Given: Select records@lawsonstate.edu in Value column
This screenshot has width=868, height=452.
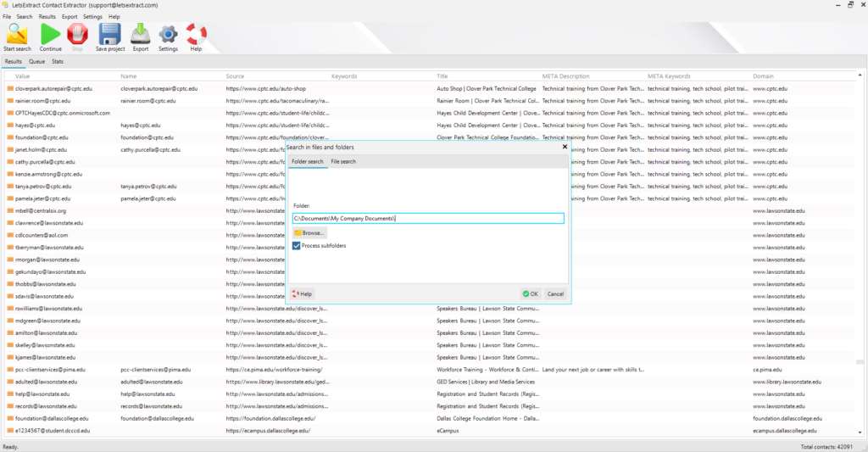Looking at the screenshot, I should tap(46, 406).
